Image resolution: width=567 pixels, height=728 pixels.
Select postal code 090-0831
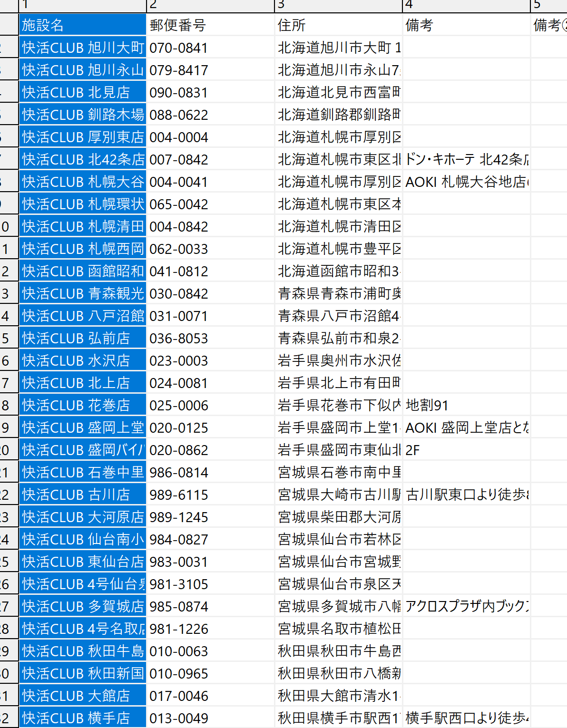click(210, 92)
